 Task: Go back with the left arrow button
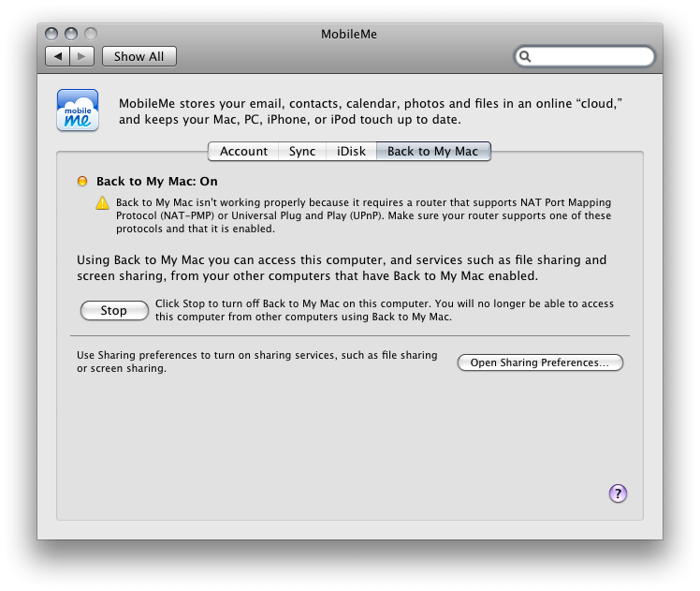point(58,56)
